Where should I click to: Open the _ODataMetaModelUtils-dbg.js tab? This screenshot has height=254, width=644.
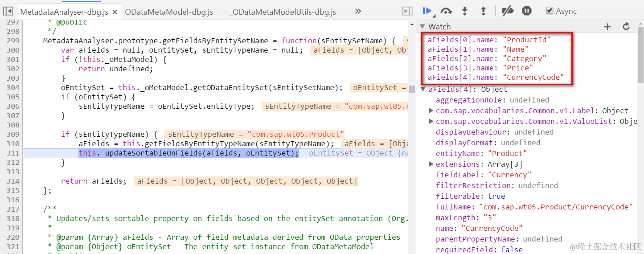[x=283, y=12]
